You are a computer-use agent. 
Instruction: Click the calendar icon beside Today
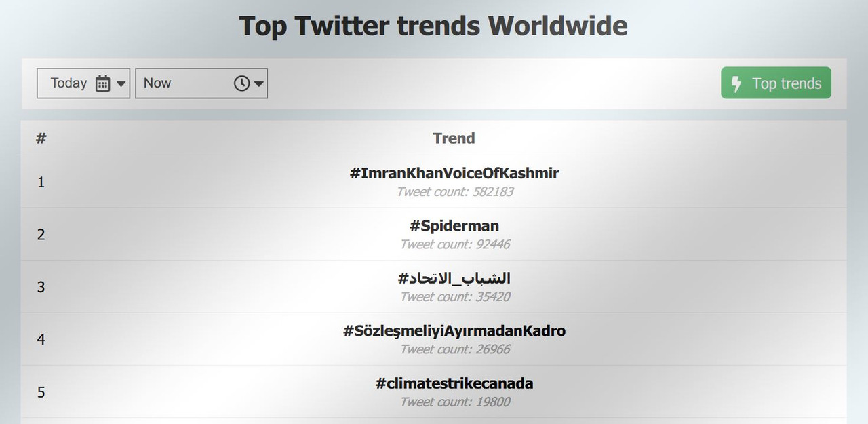[x=102, y=83]
